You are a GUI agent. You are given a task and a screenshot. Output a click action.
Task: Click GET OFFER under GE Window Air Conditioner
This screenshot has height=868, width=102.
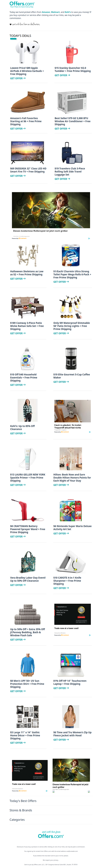click(x=62, y=129)
